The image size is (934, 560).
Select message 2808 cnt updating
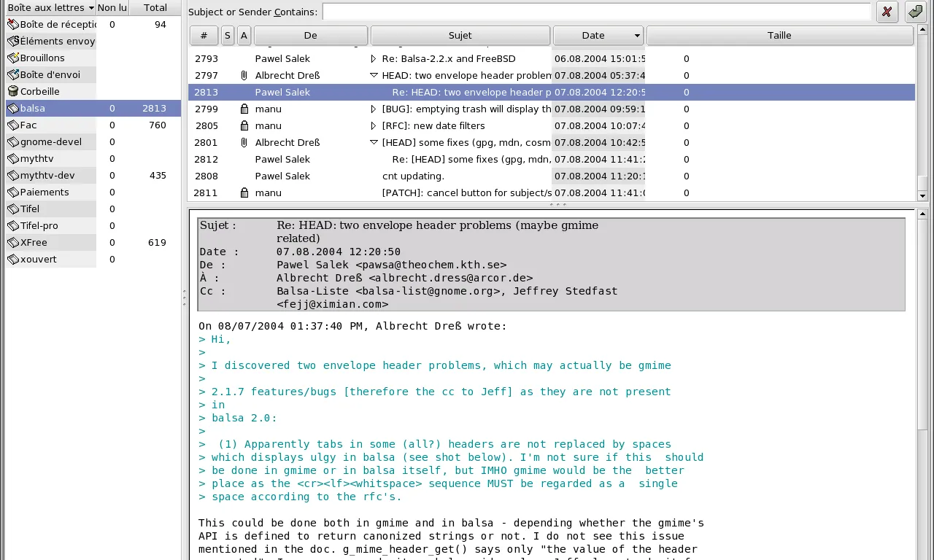tap(552, 176)
